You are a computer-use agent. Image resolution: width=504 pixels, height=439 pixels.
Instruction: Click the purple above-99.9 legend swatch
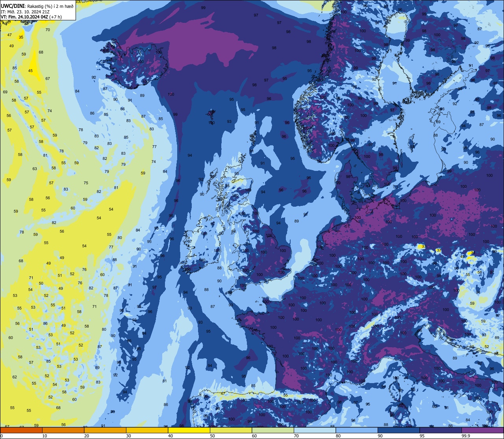tap(482, 430)
